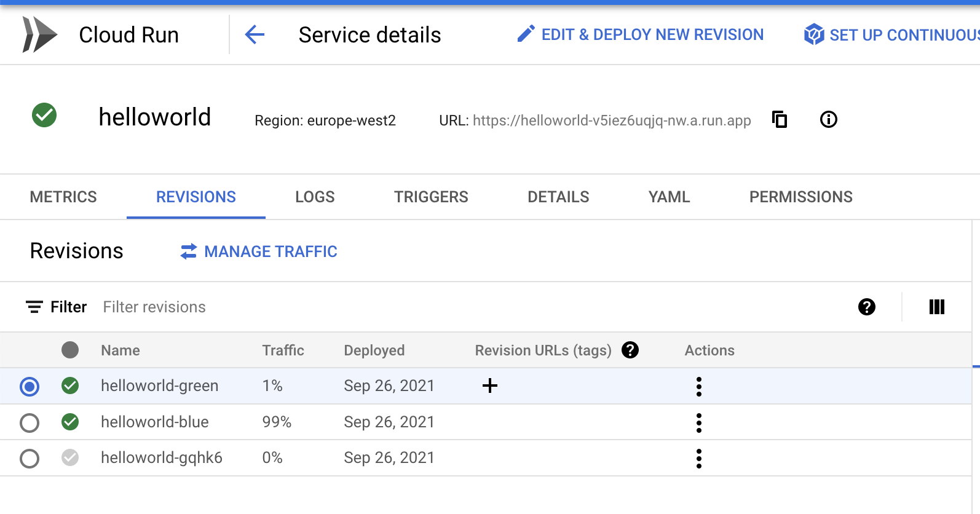Click the Actions column header
Viewport: 980px width, 514px height.
pos(709,350)
